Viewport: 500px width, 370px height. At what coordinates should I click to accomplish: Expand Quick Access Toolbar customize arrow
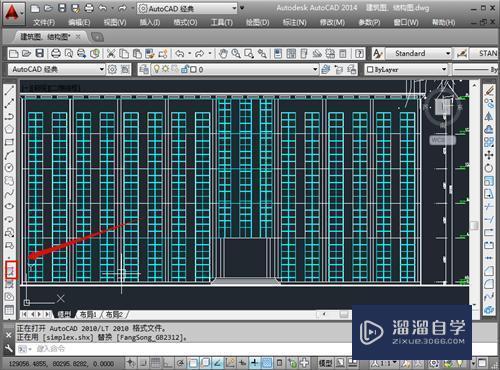(242, 8)
